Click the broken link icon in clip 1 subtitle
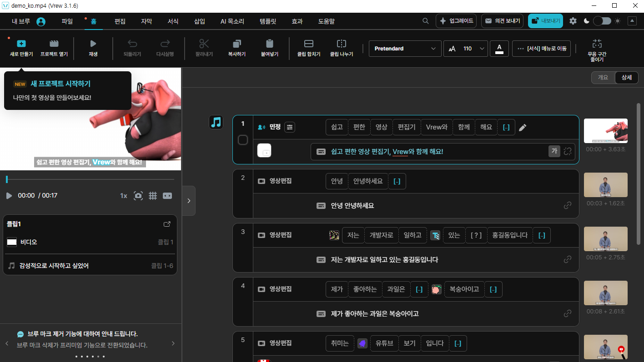This screenshot has height=362, width=644. (x=568, y=151)
